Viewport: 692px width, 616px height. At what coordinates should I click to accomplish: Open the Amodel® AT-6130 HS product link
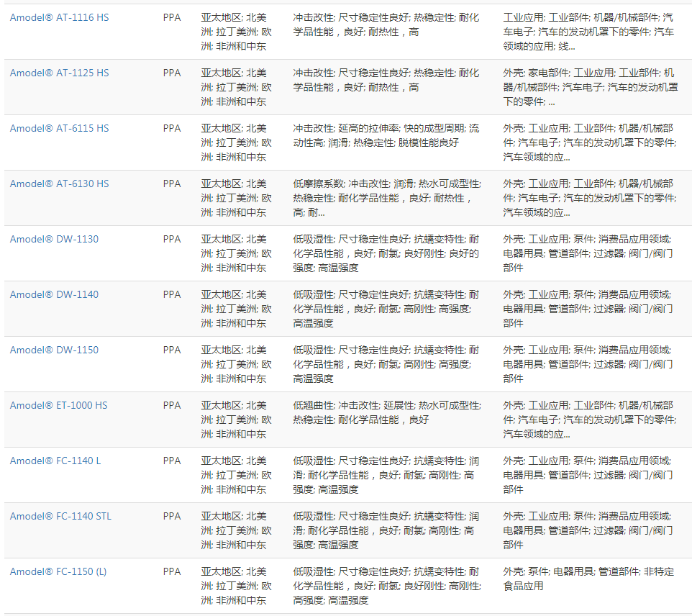(59, 184)
